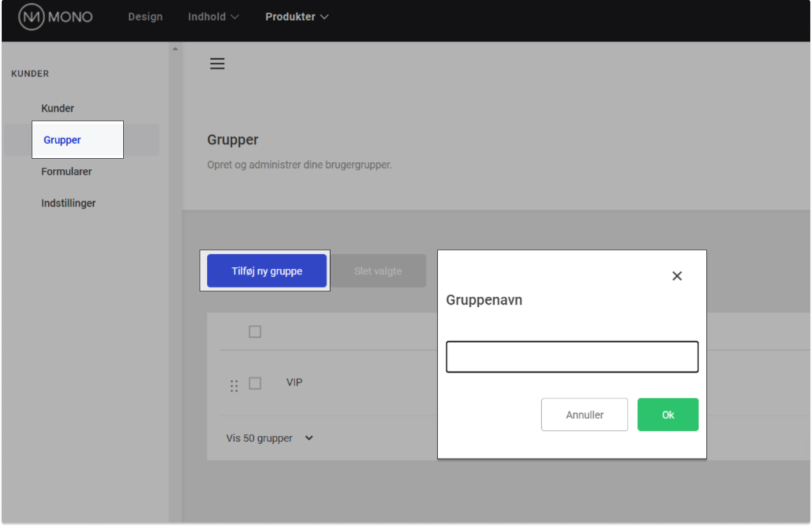Open the Vis 50 grupper dropdown
Screen dimensions: 812x526
click(x=269, y=438)
